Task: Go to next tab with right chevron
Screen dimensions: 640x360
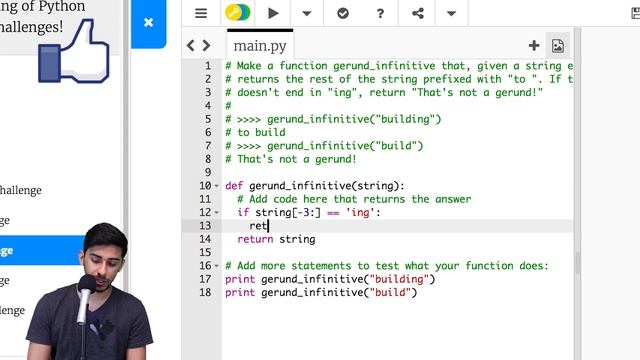Action: [x=206, y=45]
